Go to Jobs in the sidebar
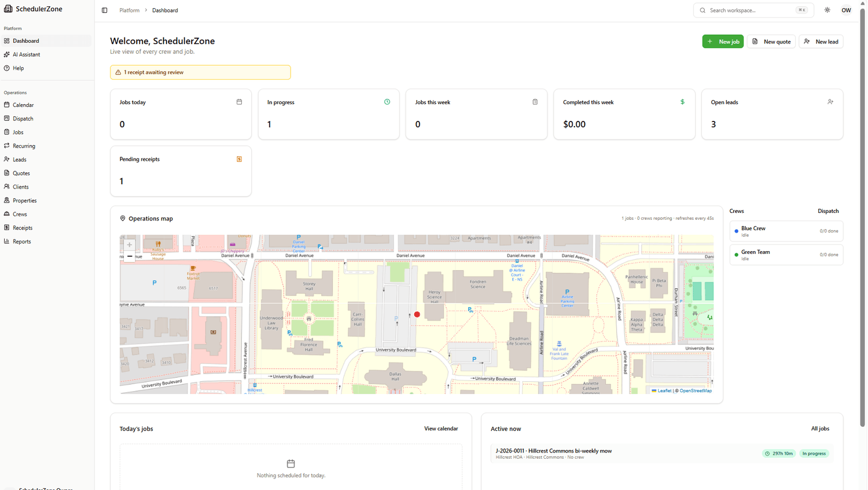The image size is (868, 490). click(47, 132)
